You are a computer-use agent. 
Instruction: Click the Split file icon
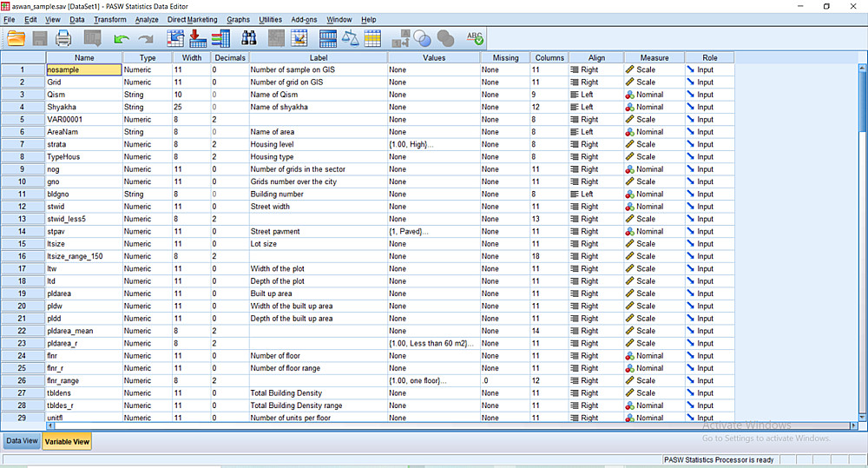(328, 38)
